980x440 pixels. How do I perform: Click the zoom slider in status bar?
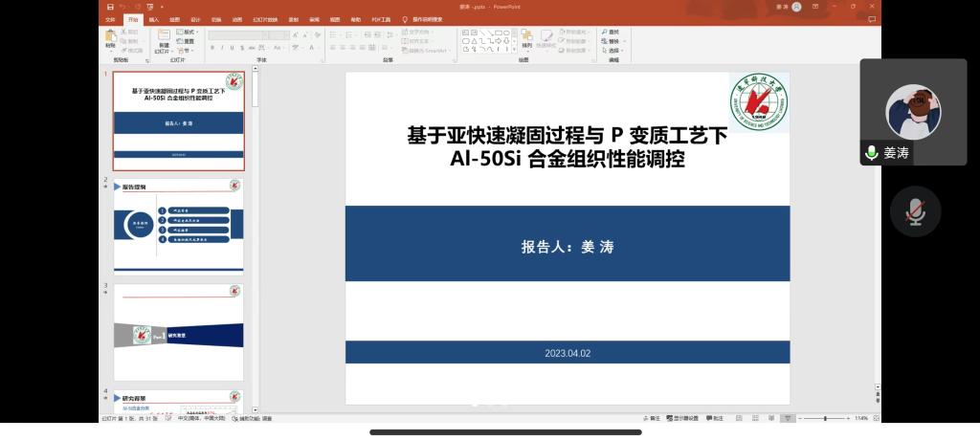pyautogui.click(x=823, y=418)
